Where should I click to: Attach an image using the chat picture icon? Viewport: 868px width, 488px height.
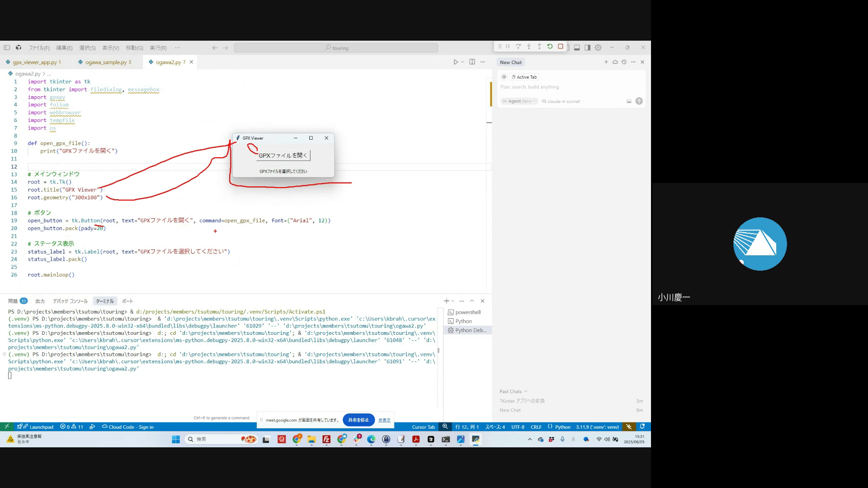click(x=629, y=101)
